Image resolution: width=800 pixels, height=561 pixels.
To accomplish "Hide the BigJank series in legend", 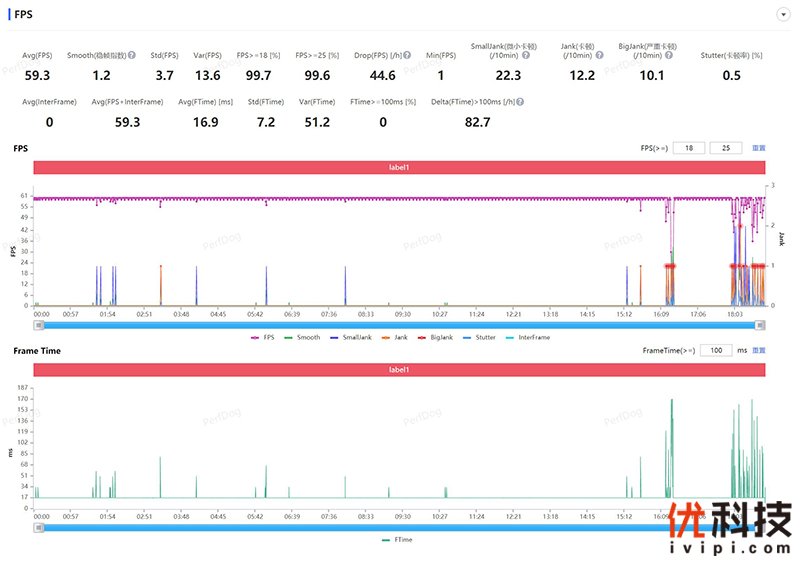I will 435,338.
